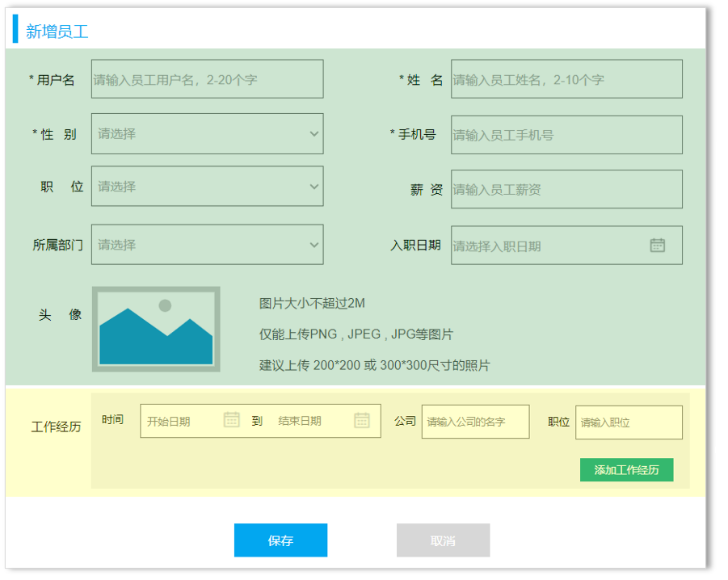Screen dimensions: 728x580
Task: Click the chevron arrow in 性别 dropdown
Action: 314,134
